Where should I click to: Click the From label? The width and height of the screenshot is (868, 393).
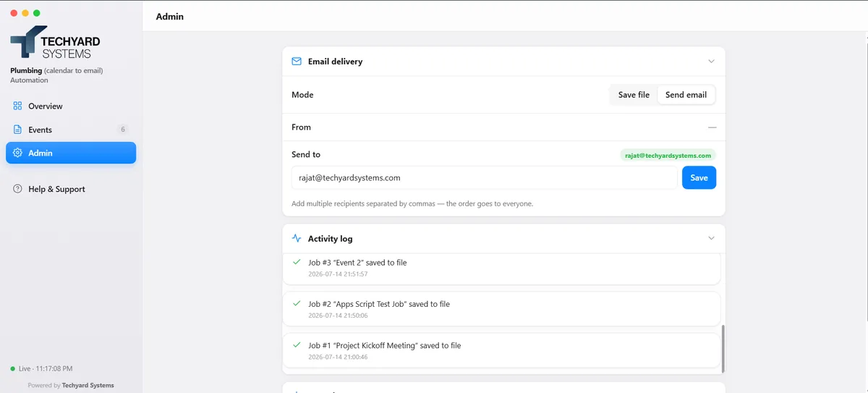301,127
